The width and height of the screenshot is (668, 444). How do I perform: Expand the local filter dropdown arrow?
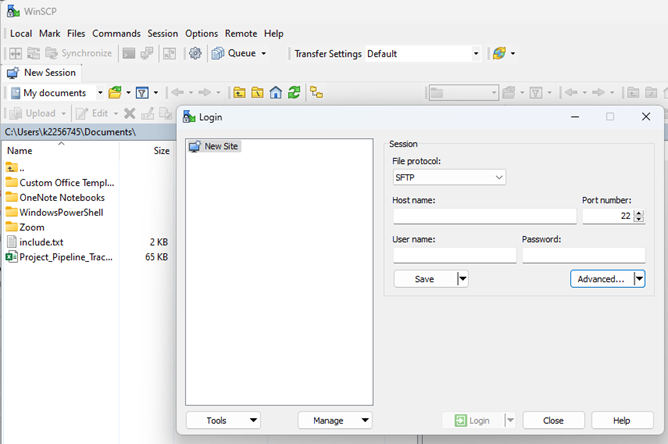click(x=156, y=92)
